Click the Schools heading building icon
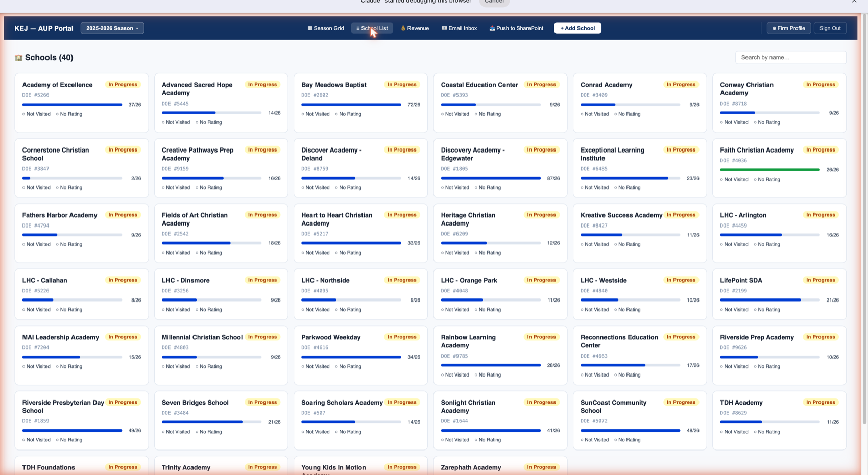868x475 pixels. 19,58
